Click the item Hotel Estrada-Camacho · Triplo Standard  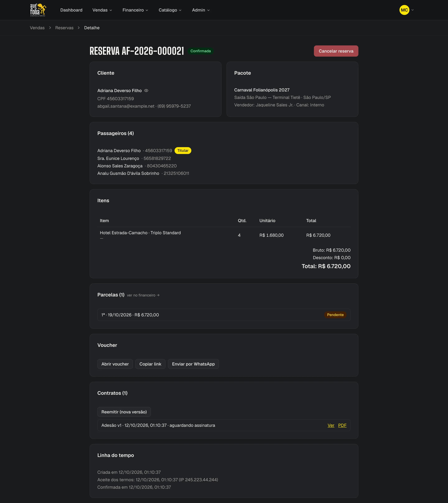point(140,233)
